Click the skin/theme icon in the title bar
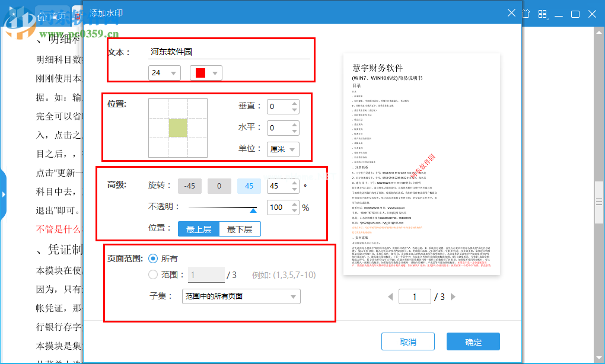 pyautogui.click(x=526, y=13)
